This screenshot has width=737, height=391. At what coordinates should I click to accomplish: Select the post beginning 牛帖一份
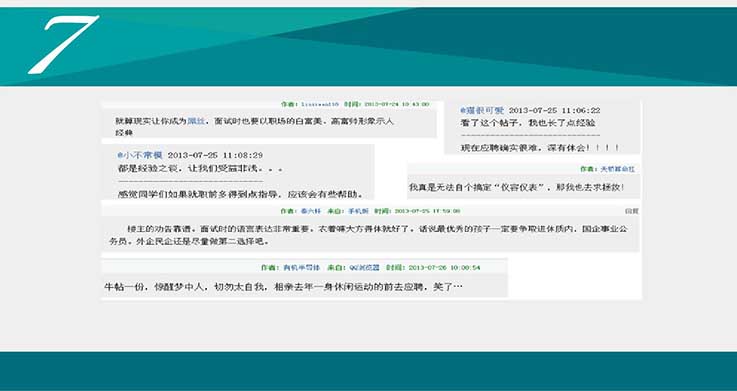(x=283, y=286)
